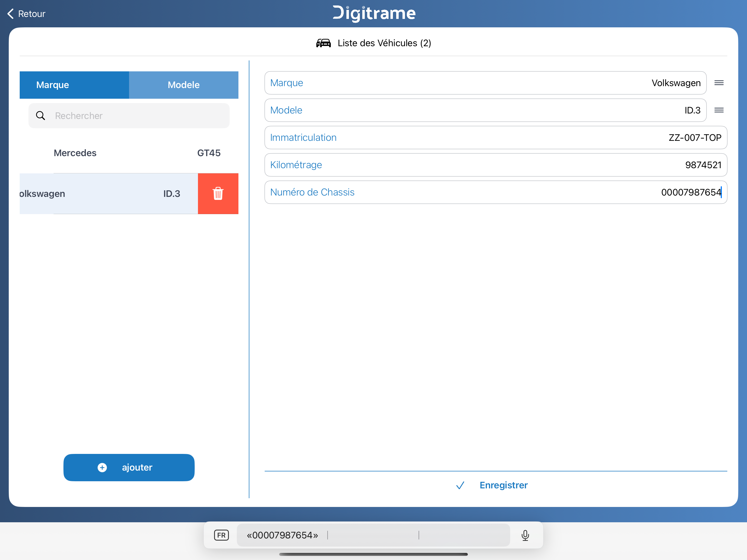Edit the Immatriculation field ZZ-007-TOP
Image resolution: width=747 pixels, height=560 pixels.
coord(496,138)
